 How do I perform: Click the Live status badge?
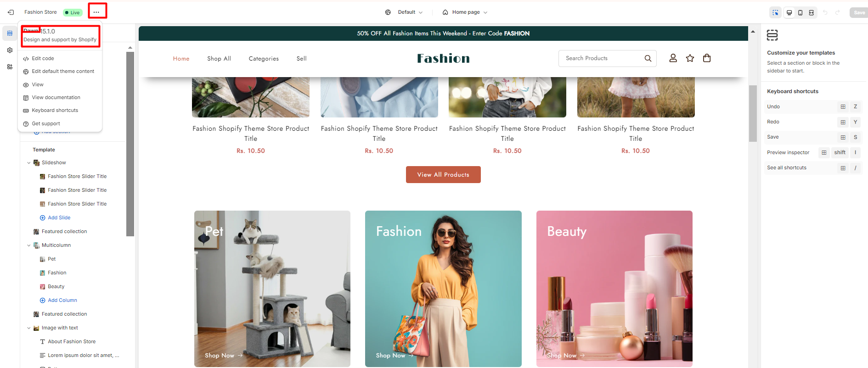(x=73, y=12)
